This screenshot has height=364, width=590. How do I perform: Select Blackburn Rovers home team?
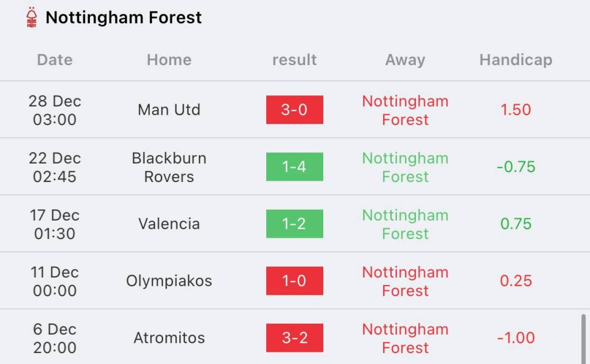click(x=169, y=168)
